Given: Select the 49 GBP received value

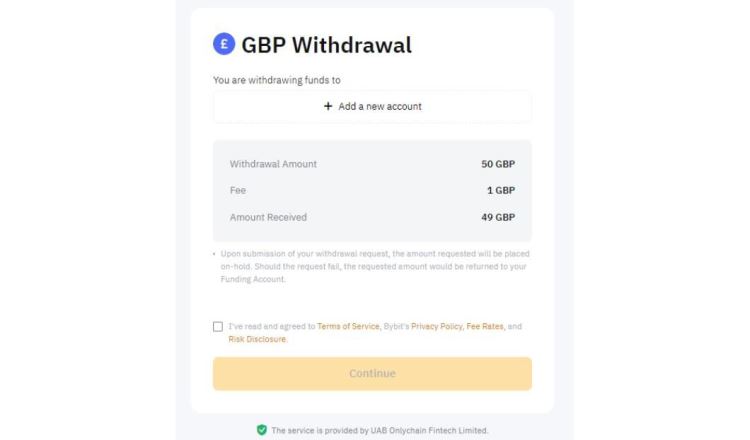Looking at the screenshot, I should (498, 217).
